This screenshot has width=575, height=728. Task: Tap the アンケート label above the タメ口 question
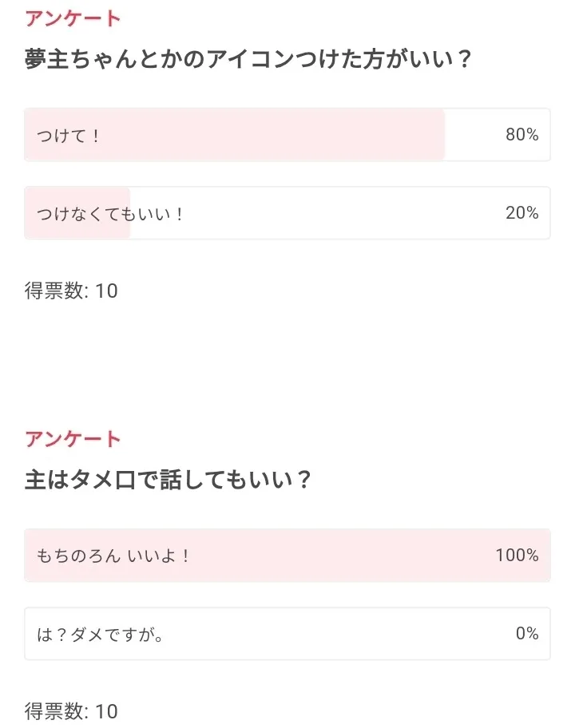[73, 438]
